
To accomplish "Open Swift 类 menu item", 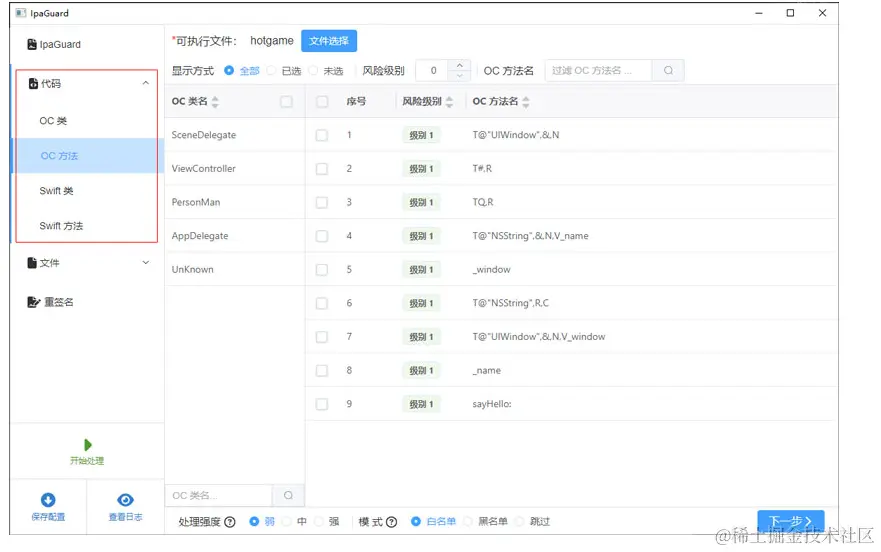I will click(x=87, y=191).
